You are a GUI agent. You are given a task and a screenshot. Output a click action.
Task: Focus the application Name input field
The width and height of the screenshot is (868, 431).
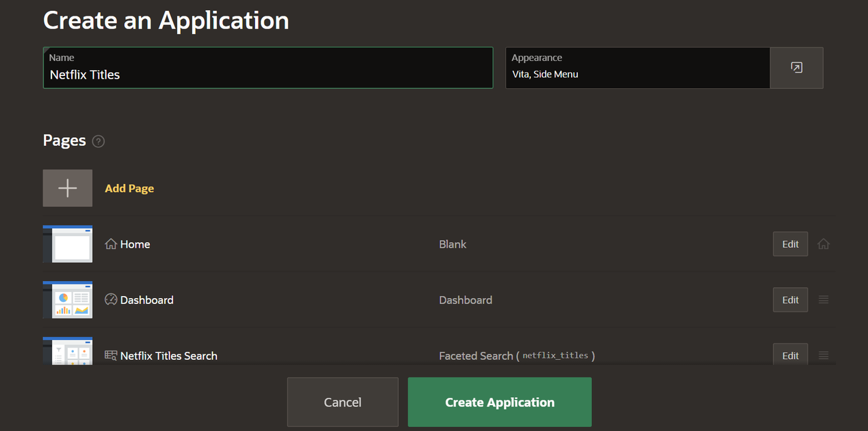(268, 68)
